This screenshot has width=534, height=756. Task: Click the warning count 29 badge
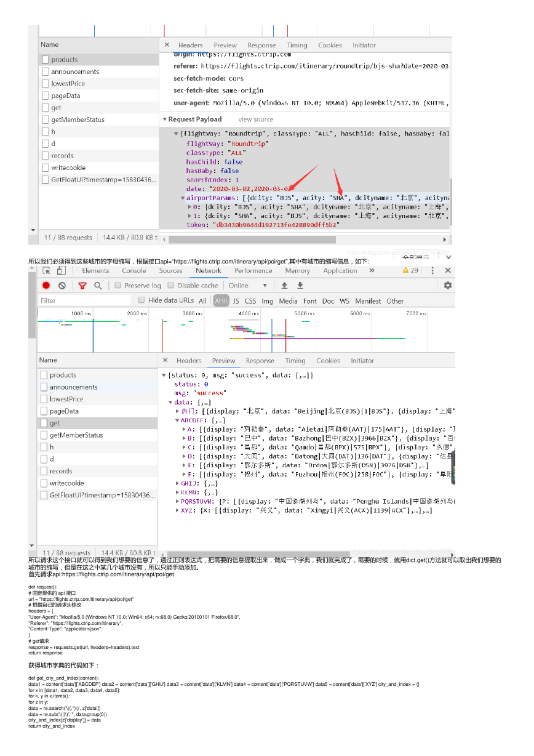point(410,270)
